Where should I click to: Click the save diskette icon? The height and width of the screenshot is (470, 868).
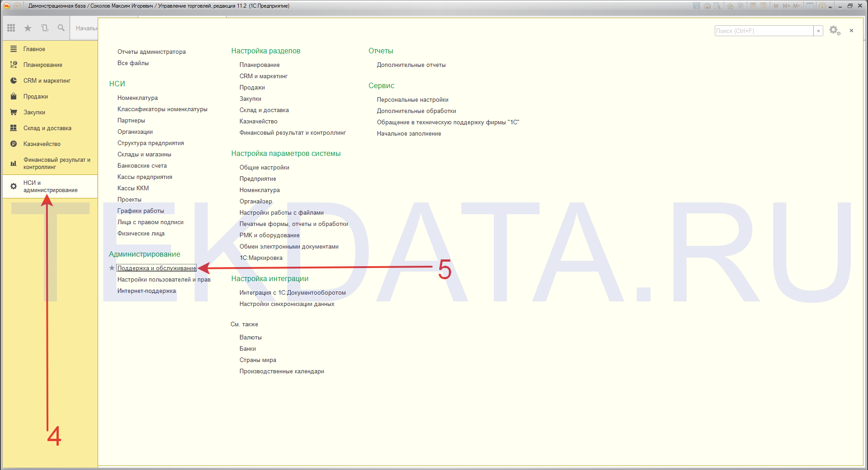[696, 6]
